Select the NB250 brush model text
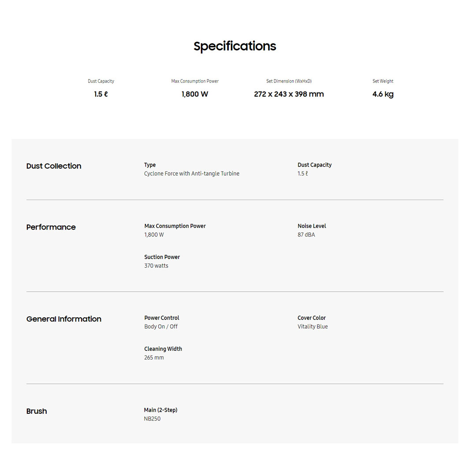This screenshot has height=476, width=476. [152, 419]
